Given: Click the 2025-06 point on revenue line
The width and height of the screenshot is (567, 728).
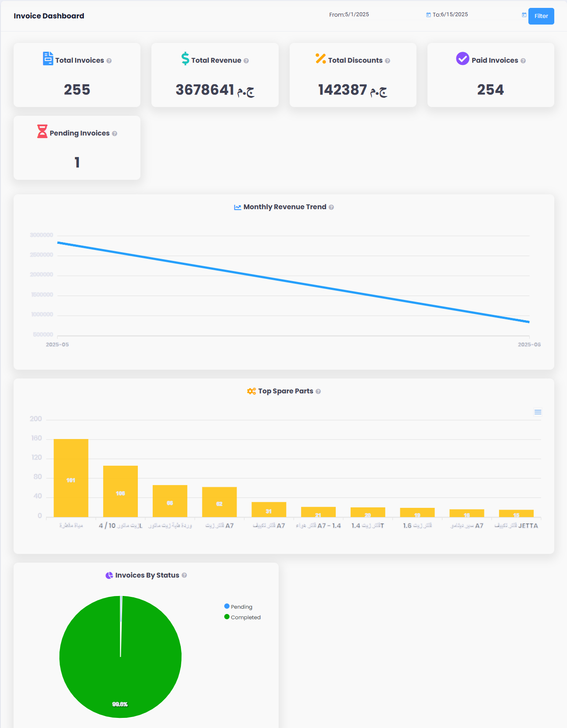Looking at the screenshot, I should [529, 322].
